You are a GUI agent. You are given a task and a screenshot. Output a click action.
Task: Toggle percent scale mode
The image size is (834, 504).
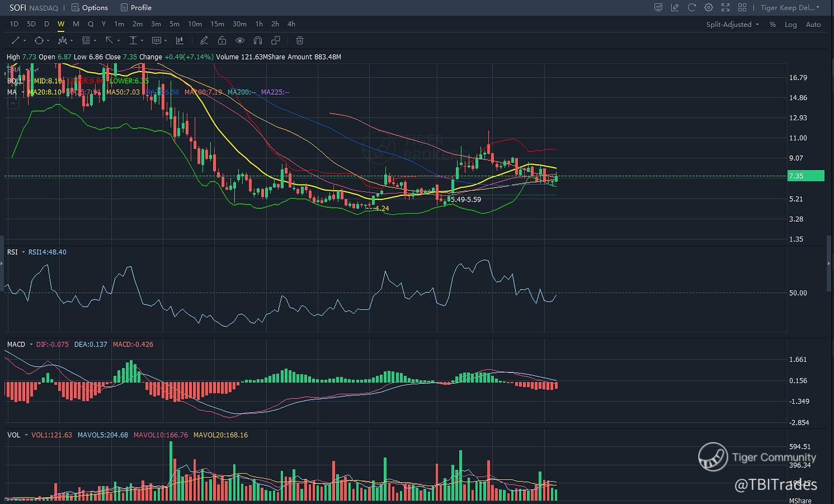tap(773, 25)
